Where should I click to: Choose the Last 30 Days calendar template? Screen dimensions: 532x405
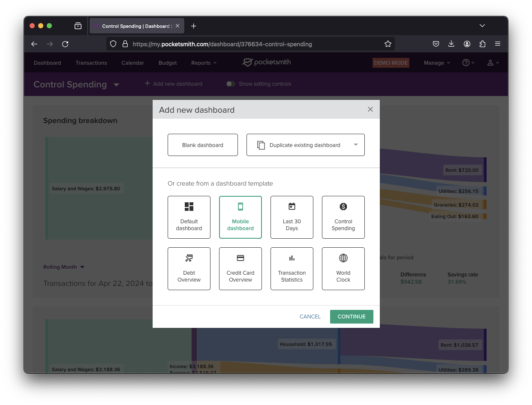[x=292, y=217]
